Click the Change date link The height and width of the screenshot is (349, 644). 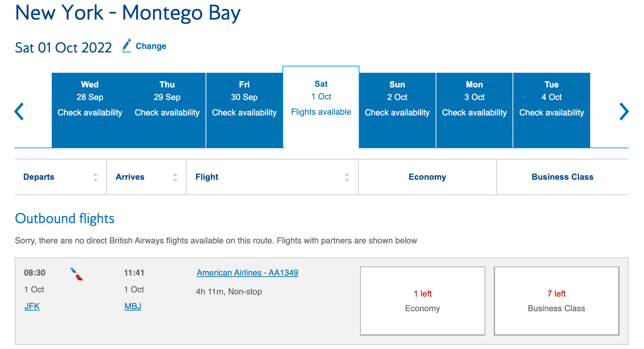[151, 46]
